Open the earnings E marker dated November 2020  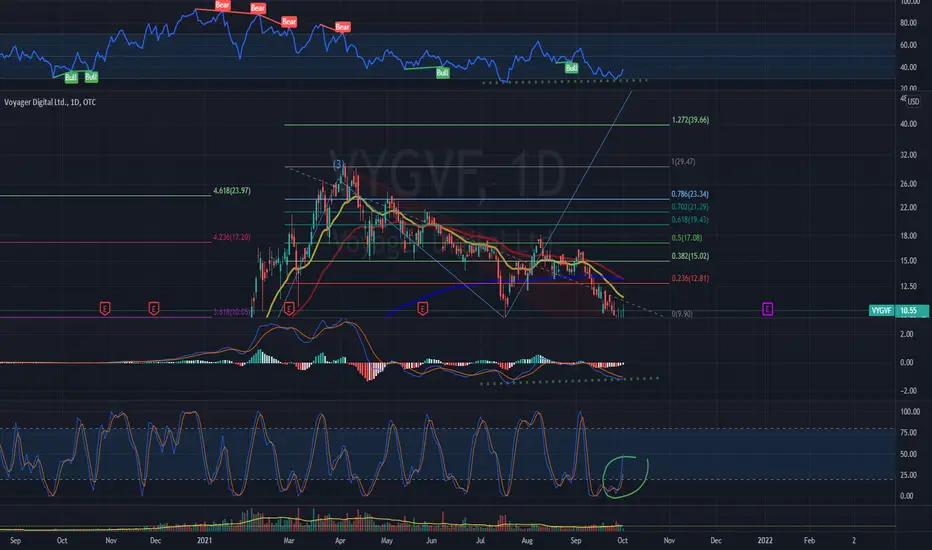[x=105, y=309]
